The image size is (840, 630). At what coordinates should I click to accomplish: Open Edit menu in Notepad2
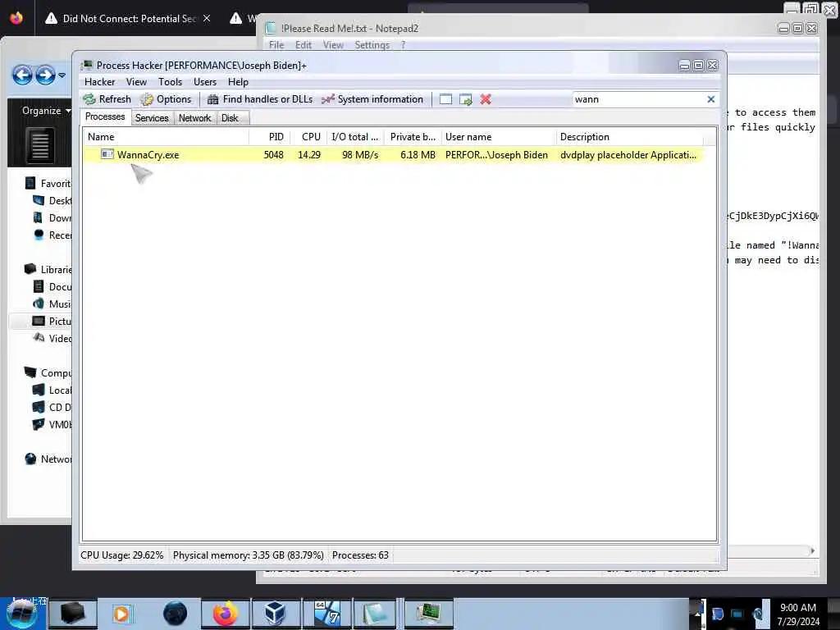[x=304, y=45]
